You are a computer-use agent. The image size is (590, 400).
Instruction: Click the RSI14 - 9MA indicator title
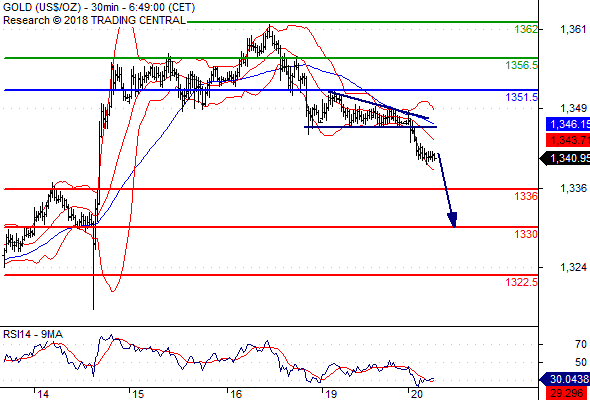[x=33, y=334]
